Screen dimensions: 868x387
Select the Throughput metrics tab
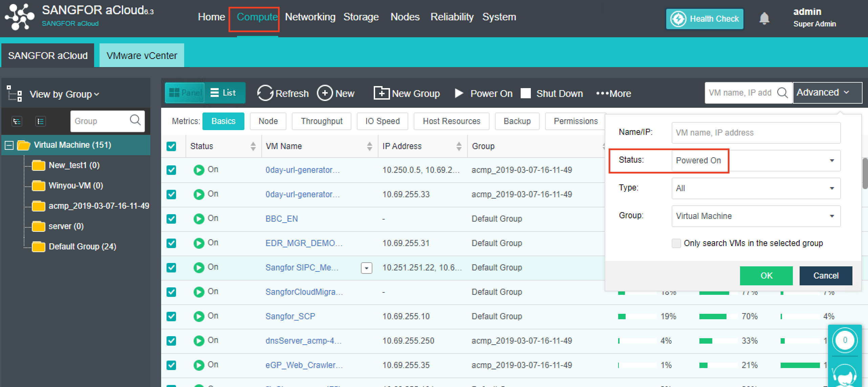click(322, 121)
